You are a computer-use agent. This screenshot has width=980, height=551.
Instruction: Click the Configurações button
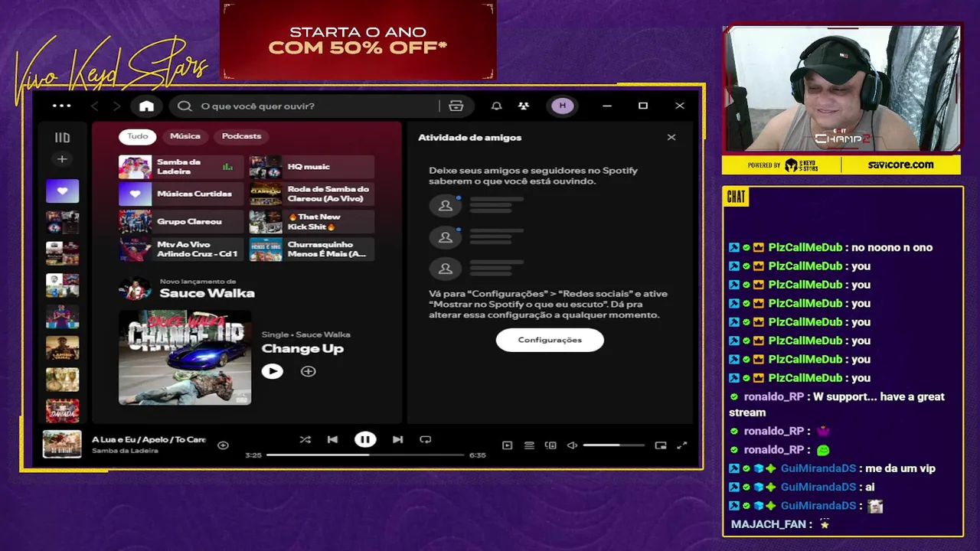pos(550,340)
